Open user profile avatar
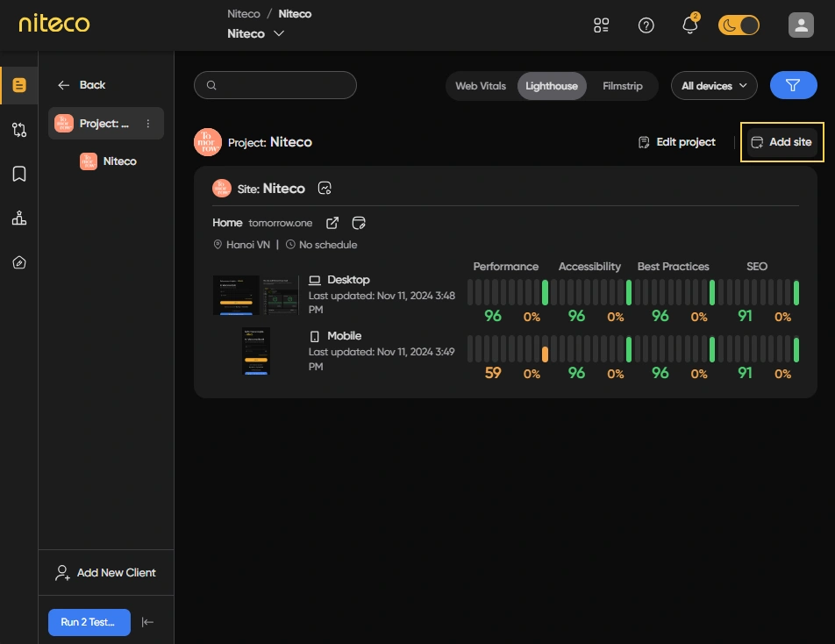 point(801,25)
